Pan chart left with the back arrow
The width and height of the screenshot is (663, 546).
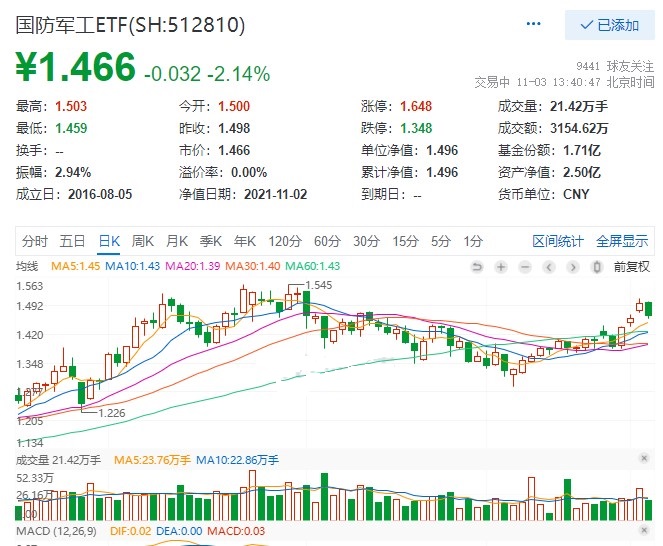(x=549, y=267)
